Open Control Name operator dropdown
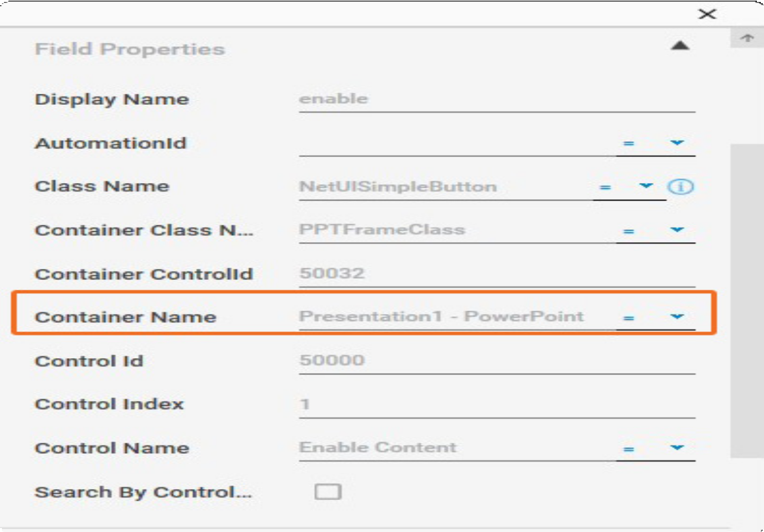The image size is (764, 532). click(x=656, y=448)
